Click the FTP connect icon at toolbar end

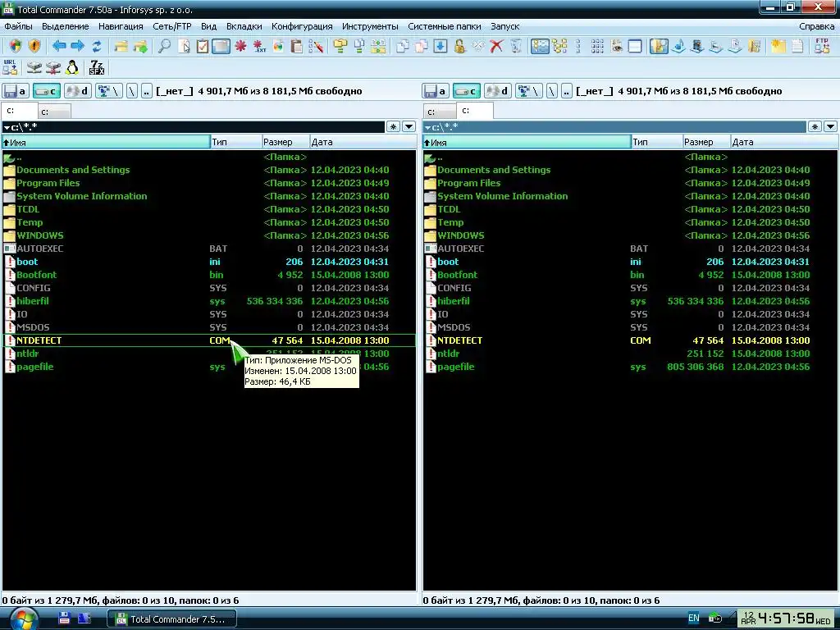822,46
